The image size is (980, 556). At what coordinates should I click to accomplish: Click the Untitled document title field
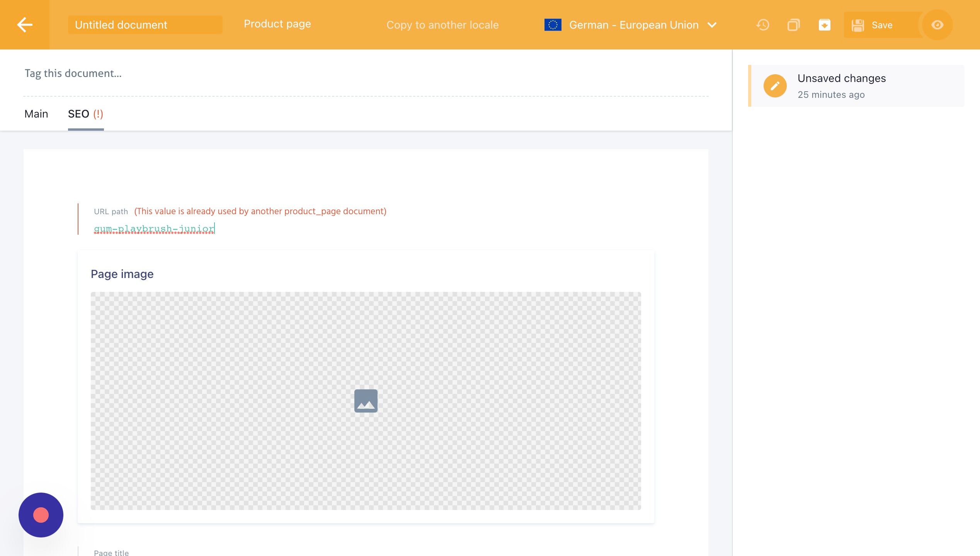145,25
